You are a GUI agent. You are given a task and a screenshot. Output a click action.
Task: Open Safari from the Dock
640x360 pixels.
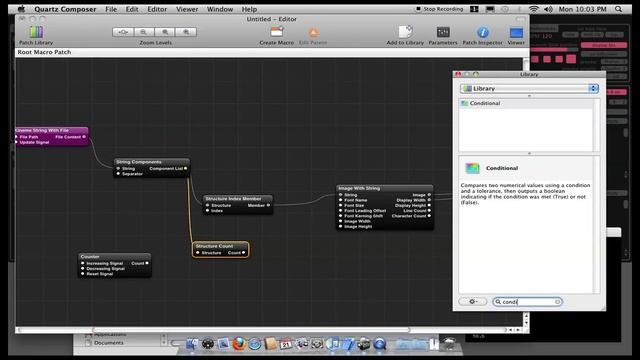click(x=255, y=344)
